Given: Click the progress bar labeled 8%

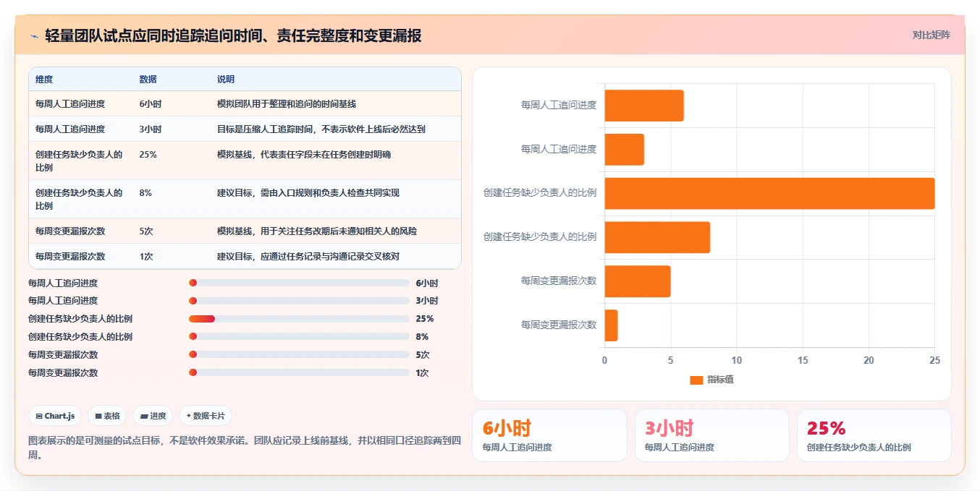Looking at the screenshot, I should click(x=299, y=337).
